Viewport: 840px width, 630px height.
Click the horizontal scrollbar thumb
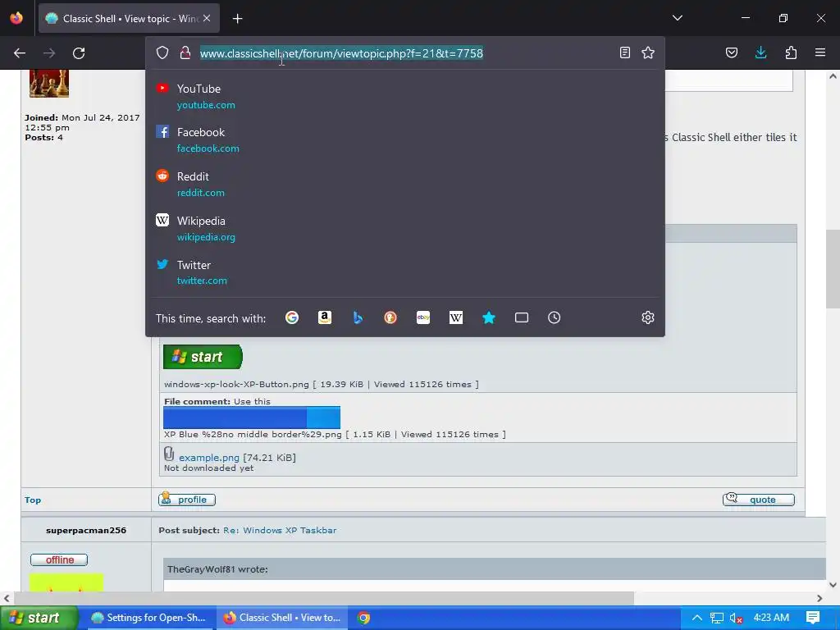324,598
